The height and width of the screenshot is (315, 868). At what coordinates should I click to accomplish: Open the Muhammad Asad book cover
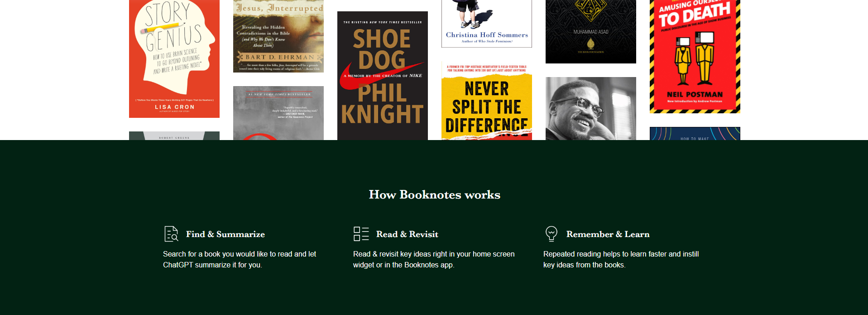click(591, 32)
